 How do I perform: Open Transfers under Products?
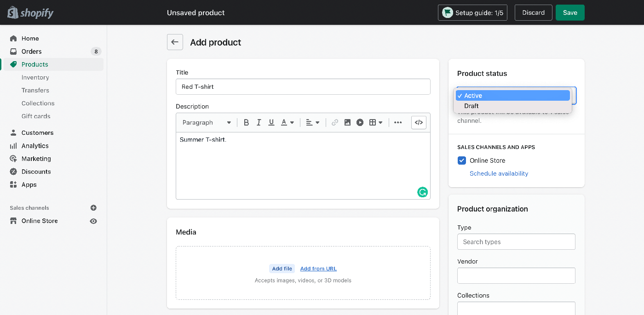tap(35, 90)
